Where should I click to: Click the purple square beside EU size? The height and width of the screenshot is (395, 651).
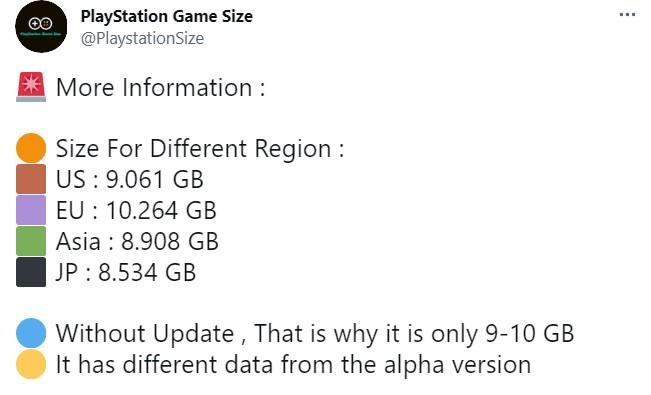pos(31,210)
